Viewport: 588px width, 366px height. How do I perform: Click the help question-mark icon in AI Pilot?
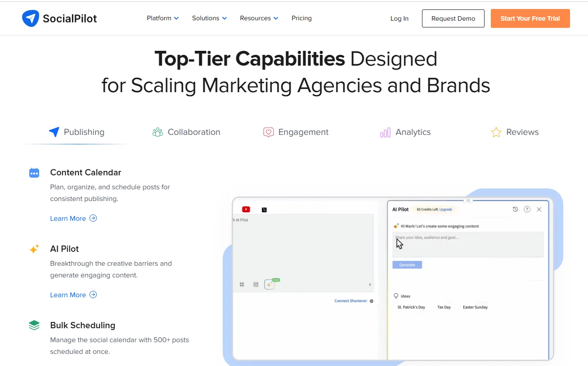tap(527, 209)
